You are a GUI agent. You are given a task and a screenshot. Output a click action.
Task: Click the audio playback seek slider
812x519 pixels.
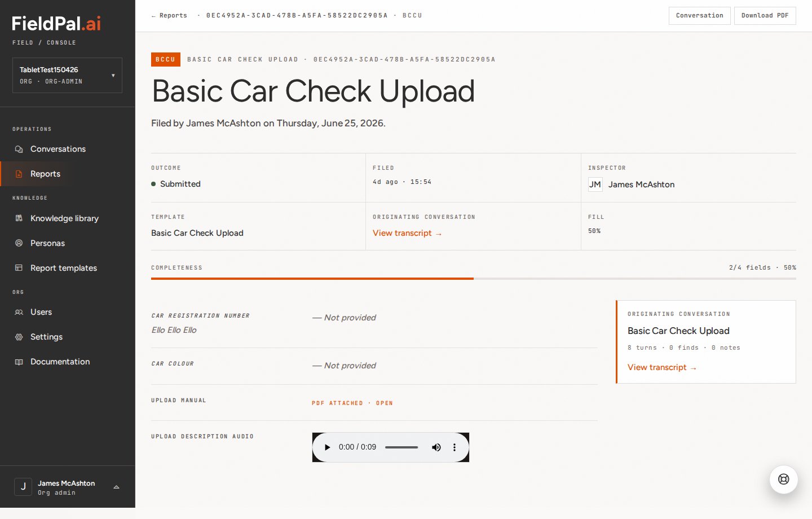pyautogui.click(x=401, y=447)
